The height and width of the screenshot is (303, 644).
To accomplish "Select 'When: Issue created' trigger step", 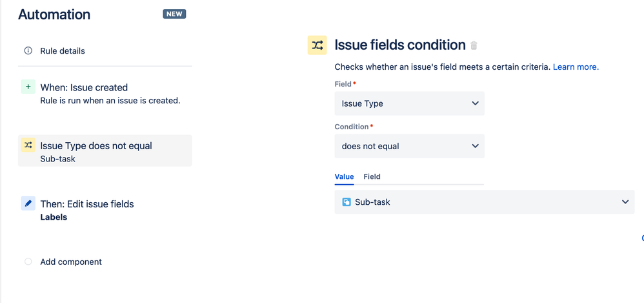I will [x=84, y=88].
